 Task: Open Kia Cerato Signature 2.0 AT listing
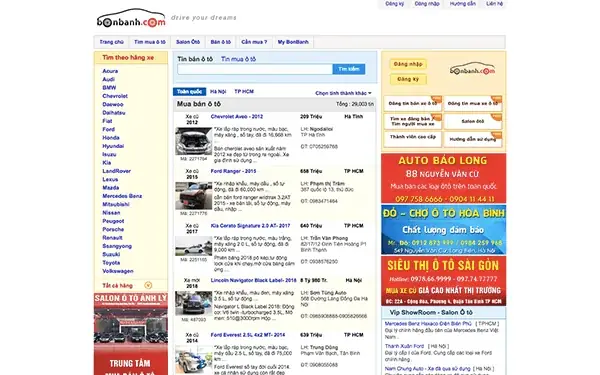(250, 226)
